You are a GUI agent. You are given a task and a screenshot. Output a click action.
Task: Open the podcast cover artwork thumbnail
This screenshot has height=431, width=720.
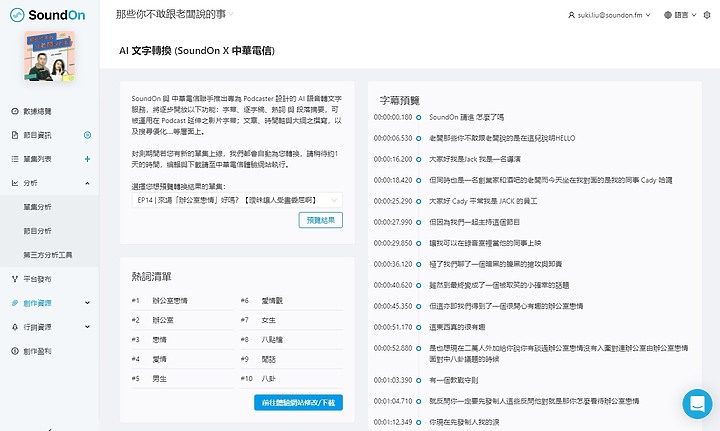pos(50,57)
